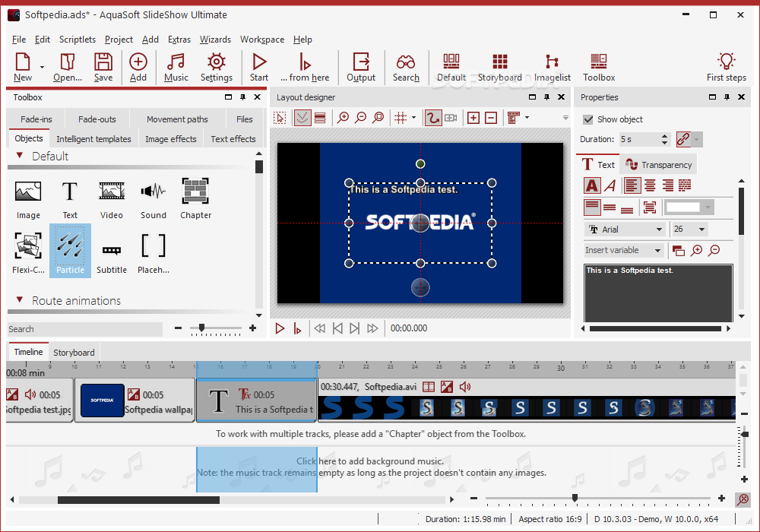Open the Settings gear icon
Image resolution: width=760 pixels, height=532 pixels.
point(216,68)
